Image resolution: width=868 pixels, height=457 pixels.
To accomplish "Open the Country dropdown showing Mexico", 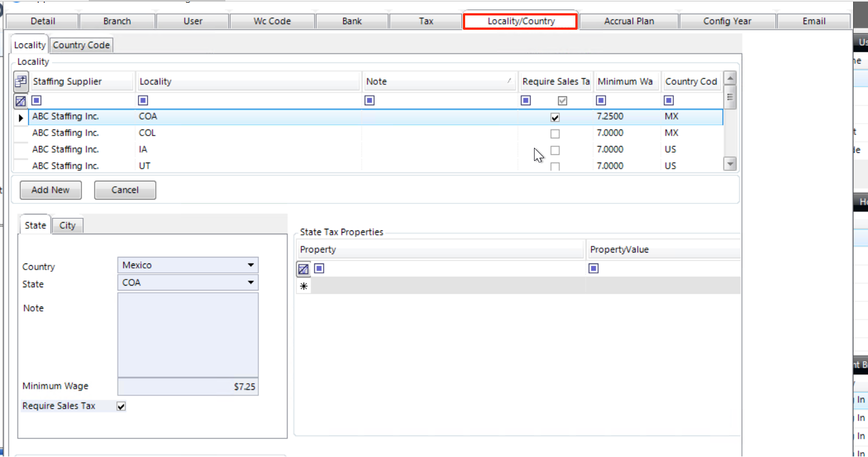I will tap(251, 265).
